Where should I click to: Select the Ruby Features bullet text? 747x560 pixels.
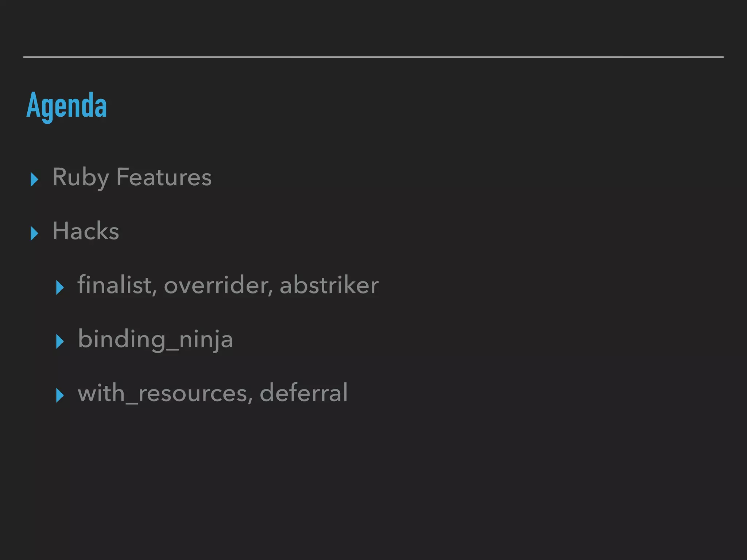(132, 178)
